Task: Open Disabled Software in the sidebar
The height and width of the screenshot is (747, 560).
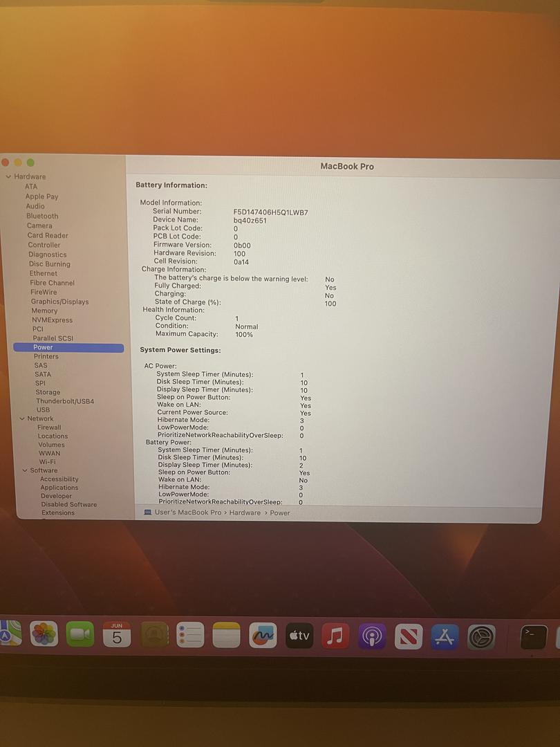Action: pos(69,504)
